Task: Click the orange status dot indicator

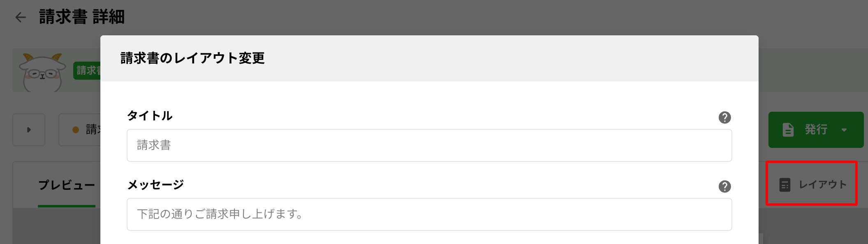Action: 76,130
